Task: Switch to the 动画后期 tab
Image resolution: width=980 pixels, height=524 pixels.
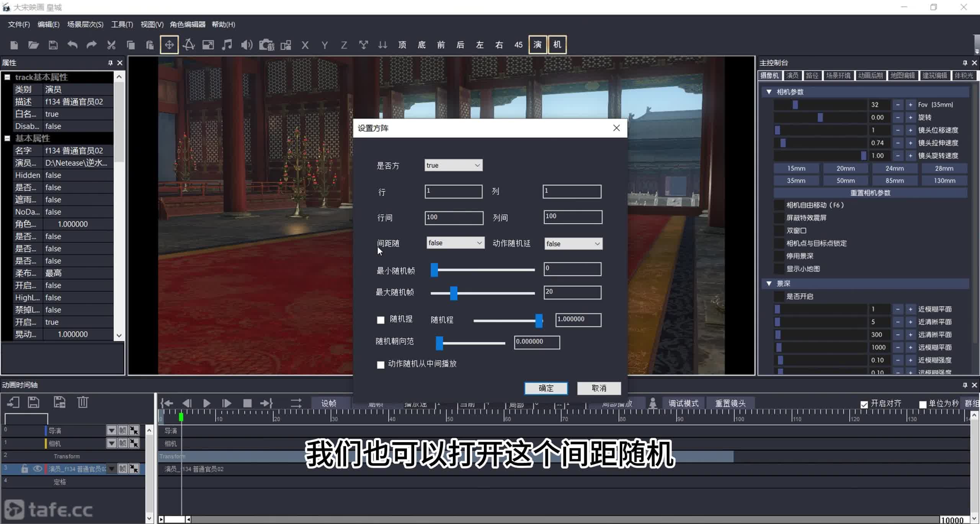Action: tap(870, 75)
